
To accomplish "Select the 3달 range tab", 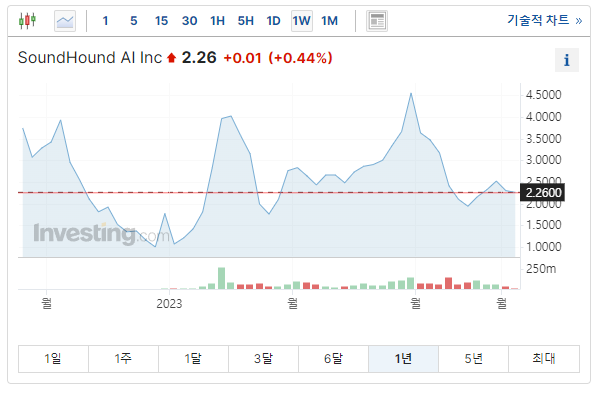I will (x=264, y=359).
